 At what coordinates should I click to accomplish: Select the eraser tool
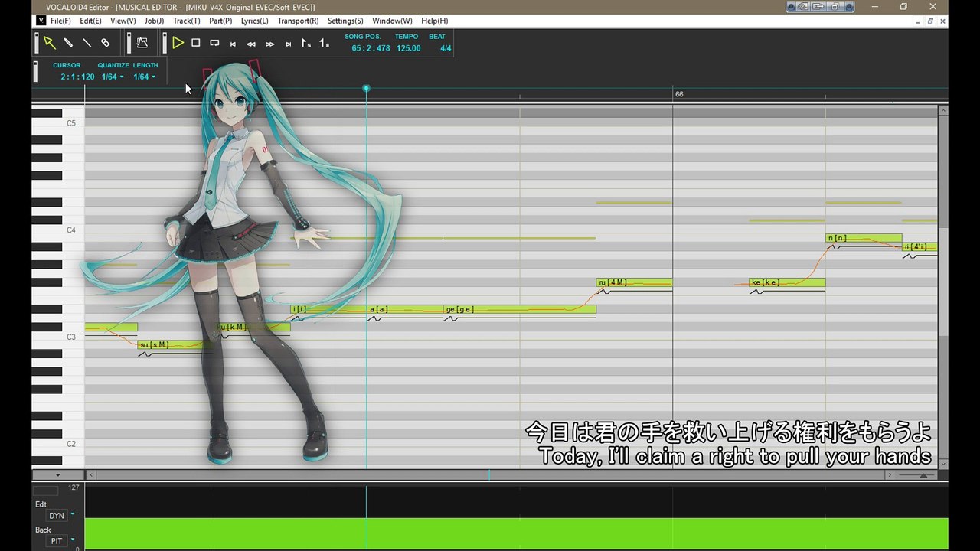click(x=106, y=43)
